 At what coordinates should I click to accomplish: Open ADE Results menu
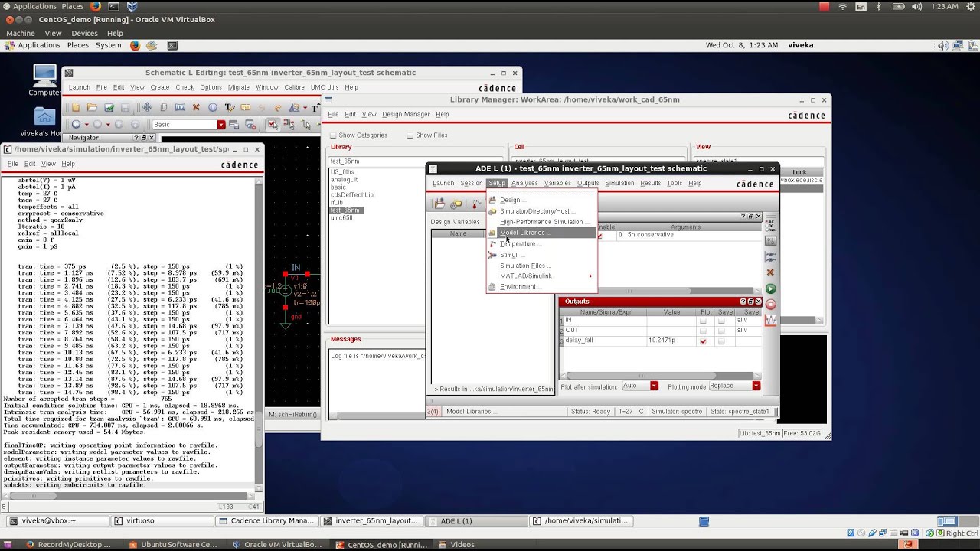click(x=650, y=184)
